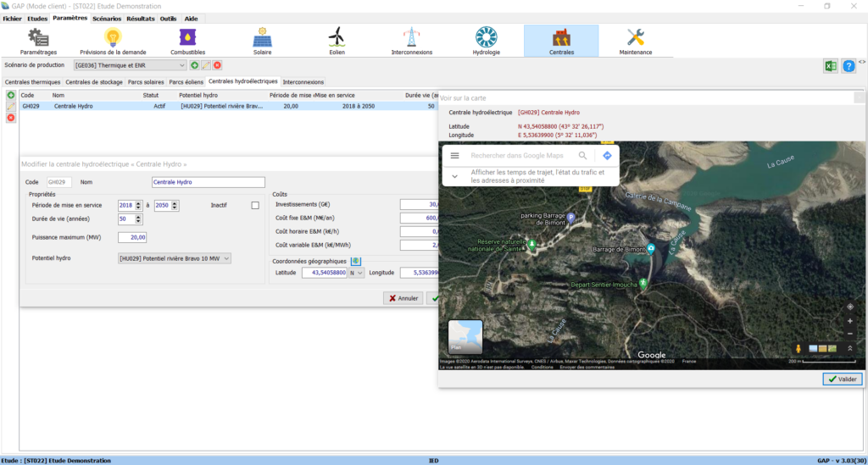Click the Excel export icon

point(832,66)
